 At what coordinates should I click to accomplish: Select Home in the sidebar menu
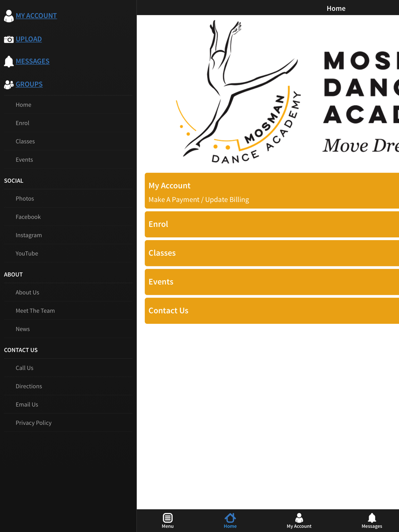click(68, 104)
